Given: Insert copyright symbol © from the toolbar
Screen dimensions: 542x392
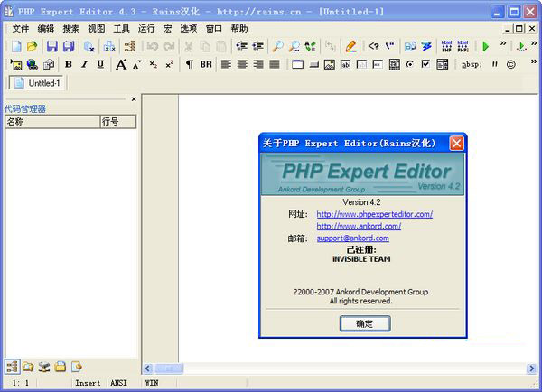Looking at the screenshot, I should (511, 64).
